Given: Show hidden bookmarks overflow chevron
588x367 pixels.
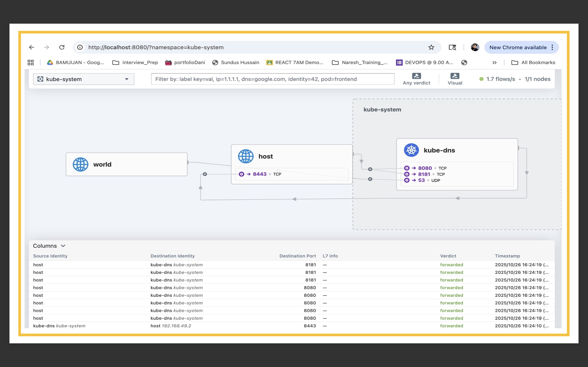Looking at the screenshot, I should point(494,63).
